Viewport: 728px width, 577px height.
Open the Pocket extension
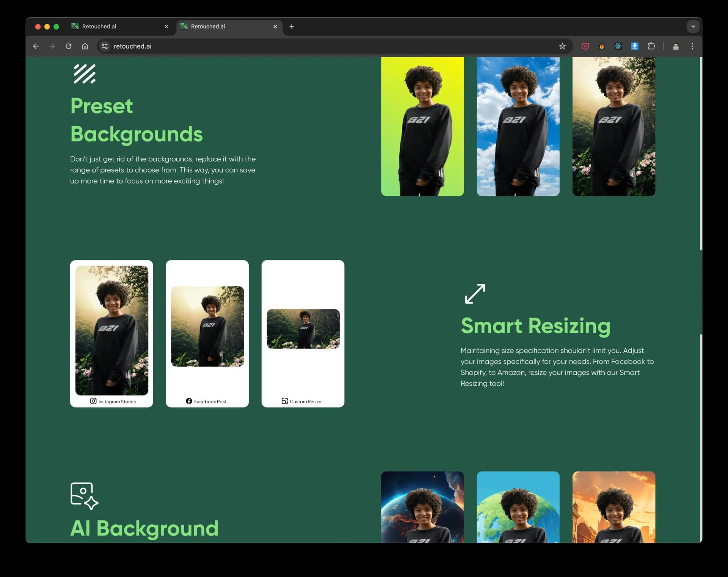[585, 46]
